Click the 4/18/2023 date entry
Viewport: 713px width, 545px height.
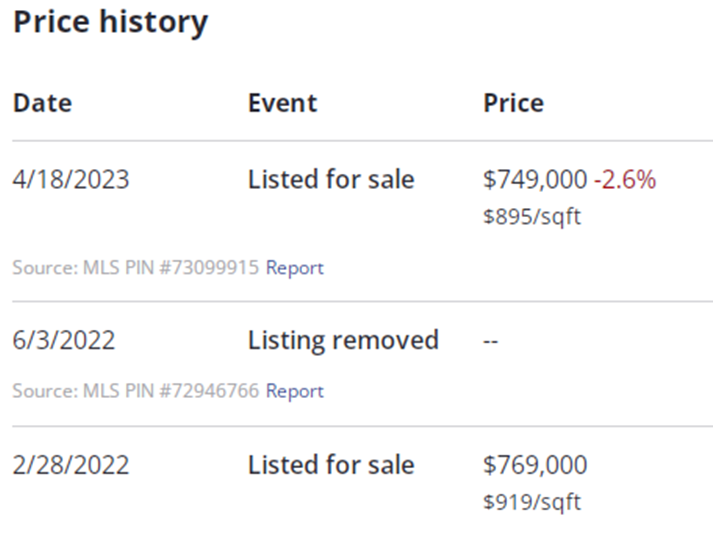coord(71,180)
